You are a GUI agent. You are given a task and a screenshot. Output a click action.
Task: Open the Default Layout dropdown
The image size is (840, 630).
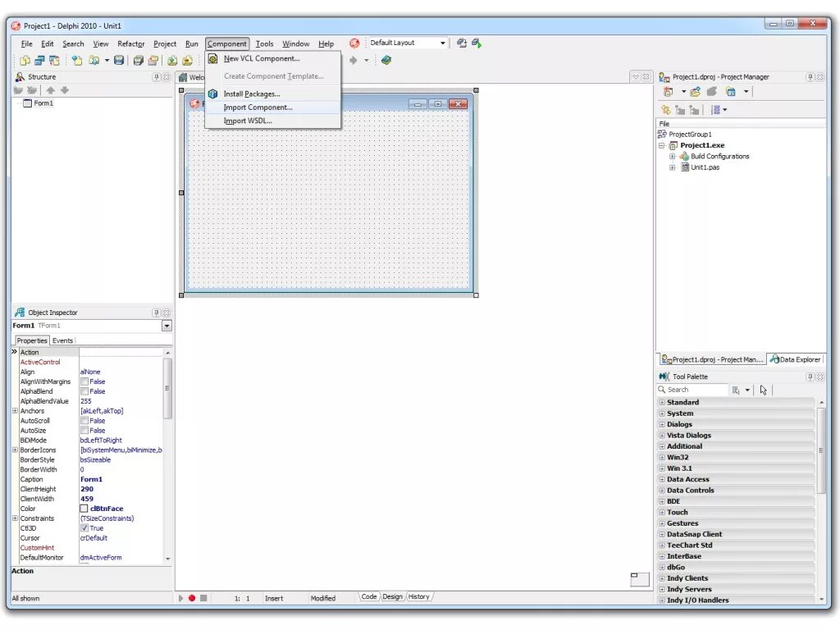point(442,43)
